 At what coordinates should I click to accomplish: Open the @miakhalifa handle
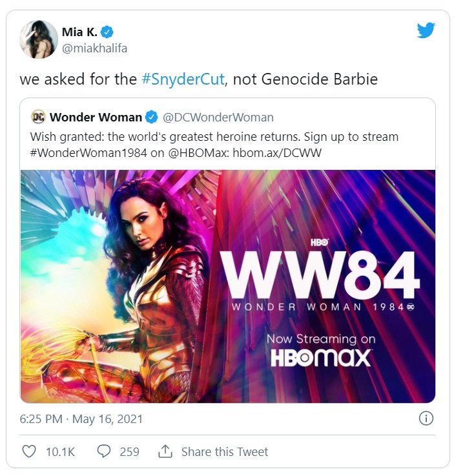94,48
